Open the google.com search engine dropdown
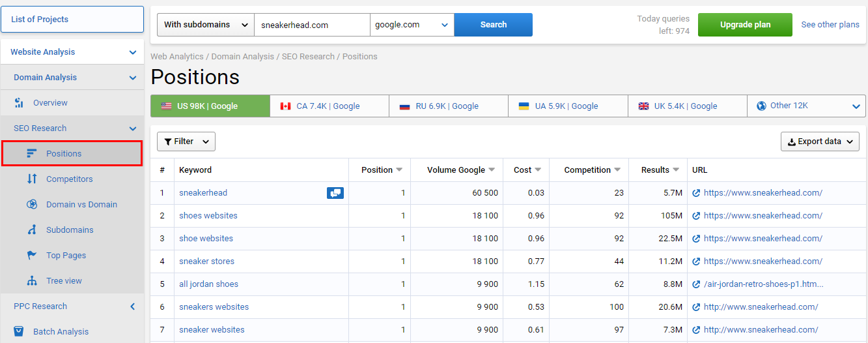This screenshot has height=343, width=868. (x=412, y=25)
